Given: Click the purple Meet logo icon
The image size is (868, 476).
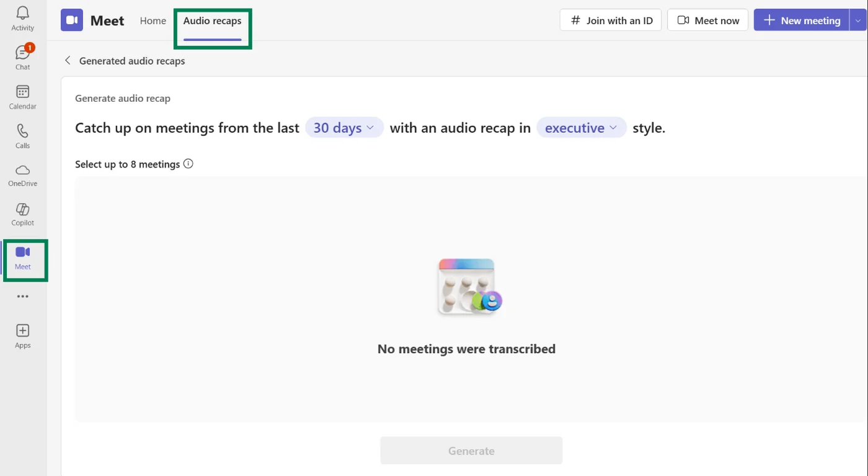Looking at the screenshot, I should point(72,20).
